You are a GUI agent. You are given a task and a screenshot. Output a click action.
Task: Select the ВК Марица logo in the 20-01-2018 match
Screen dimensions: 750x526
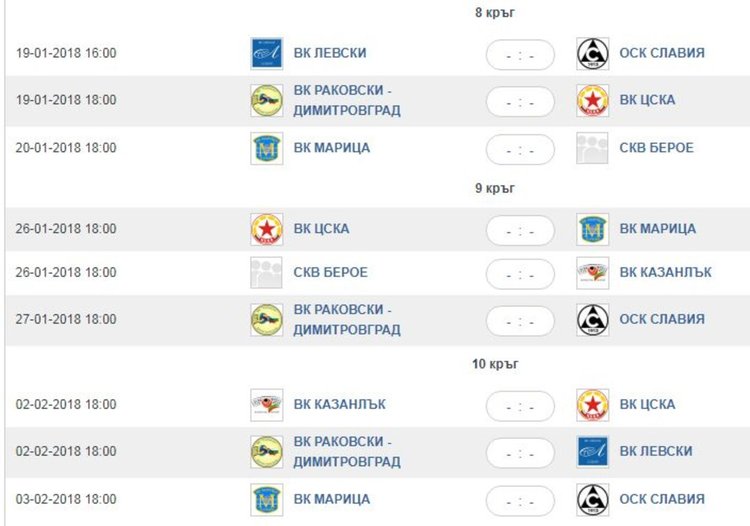coord(266,148)
